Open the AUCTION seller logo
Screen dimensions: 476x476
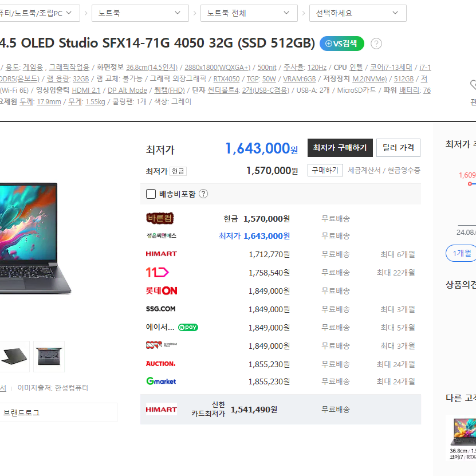160,364
